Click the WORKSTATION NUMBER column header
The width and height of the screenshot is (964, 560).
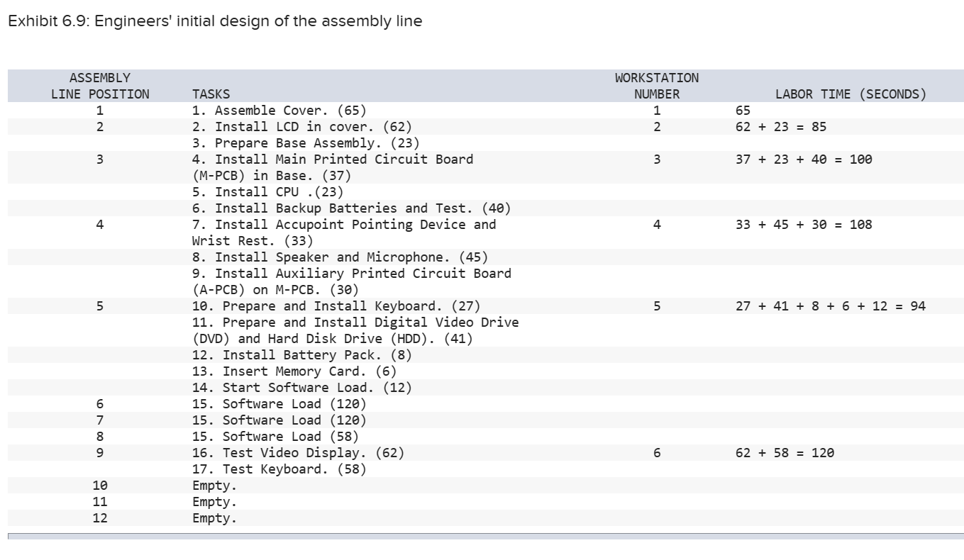click(657, 86)
